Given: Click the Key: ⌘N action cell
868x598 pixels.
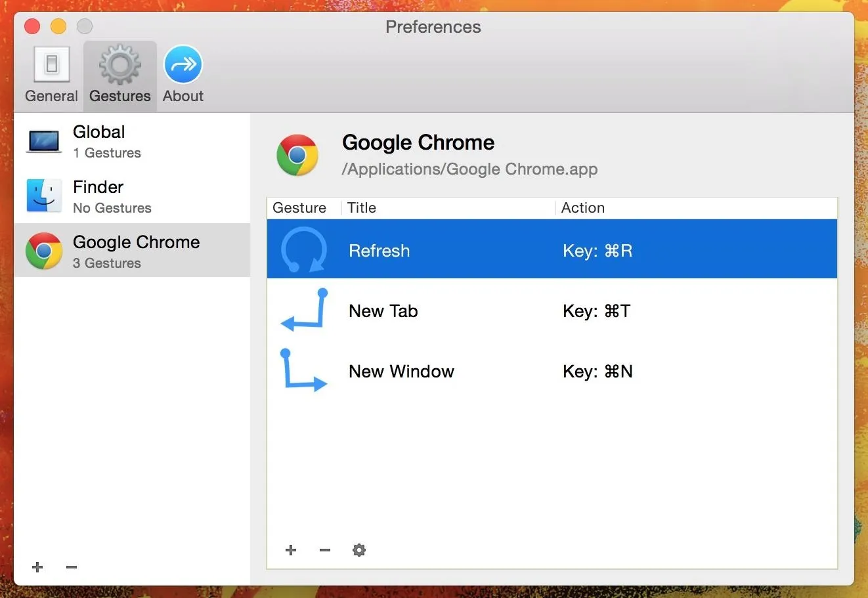Looking at the screenshot, I should pos(597,372).
